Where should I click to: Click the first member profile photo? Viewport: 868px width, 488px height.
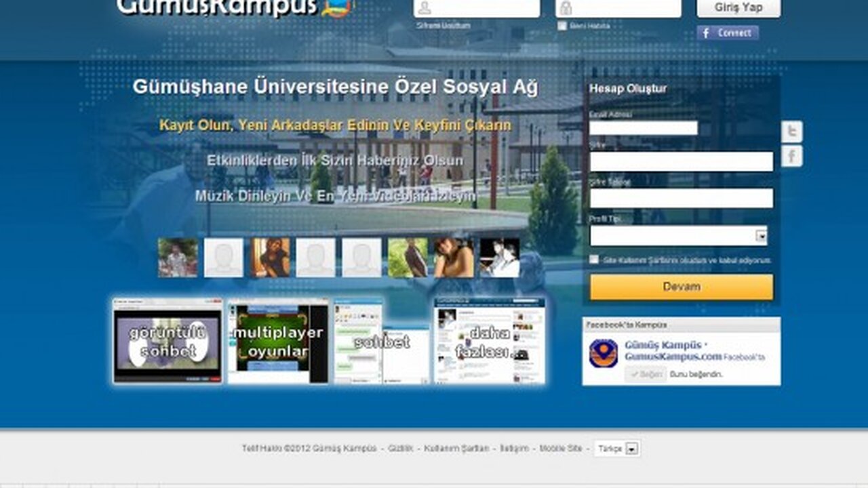pos(178,258)
